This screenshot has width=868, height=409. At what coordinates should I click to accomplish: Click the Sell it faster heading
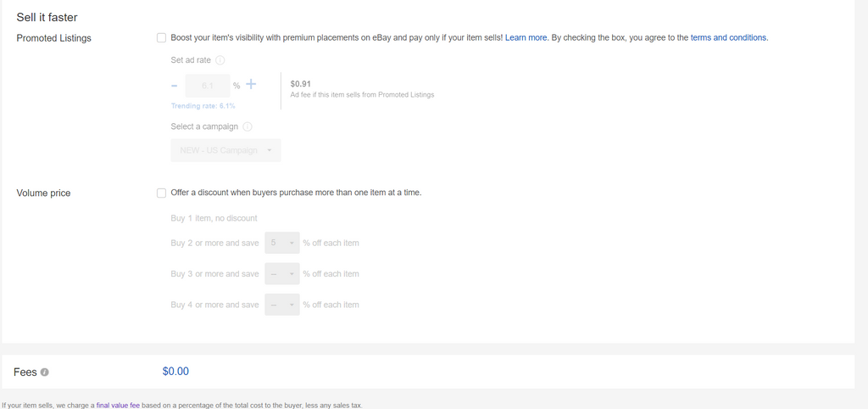(x=47, y=17)
